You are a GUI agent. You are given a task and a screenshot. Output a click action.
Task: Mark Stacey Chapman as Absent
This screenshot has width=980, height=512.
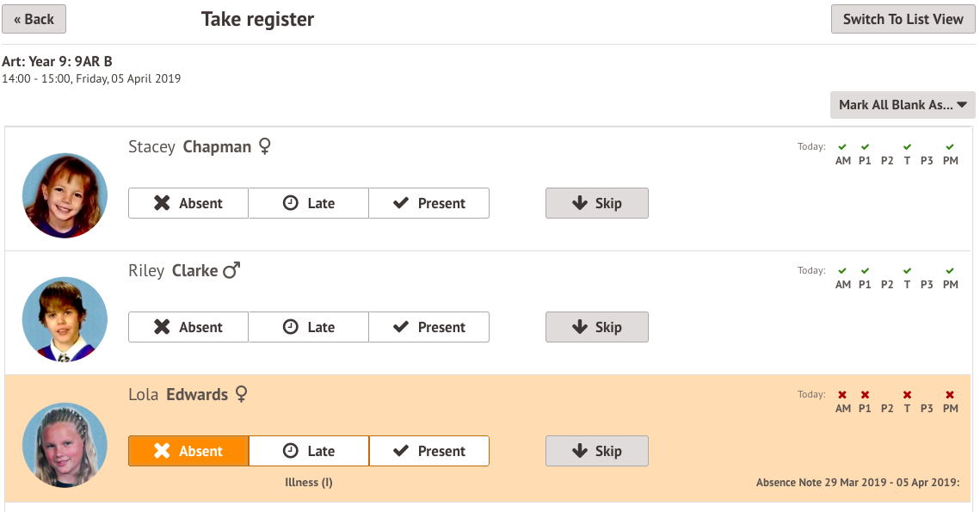(188, 203)
